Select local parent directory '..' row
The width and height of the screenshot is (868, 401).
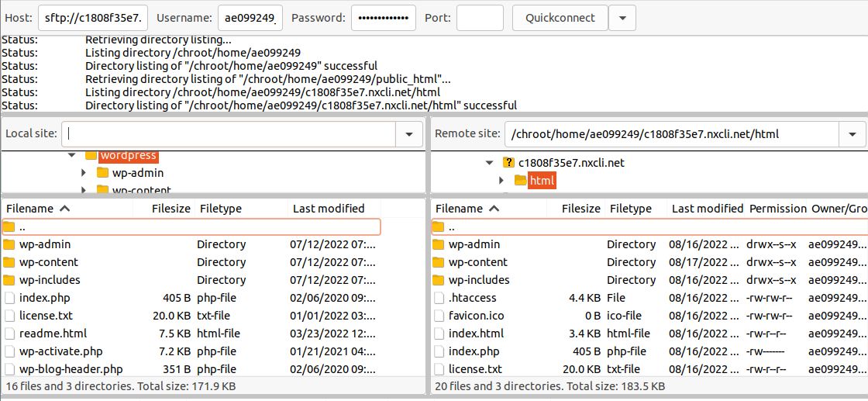click(191, 226)
